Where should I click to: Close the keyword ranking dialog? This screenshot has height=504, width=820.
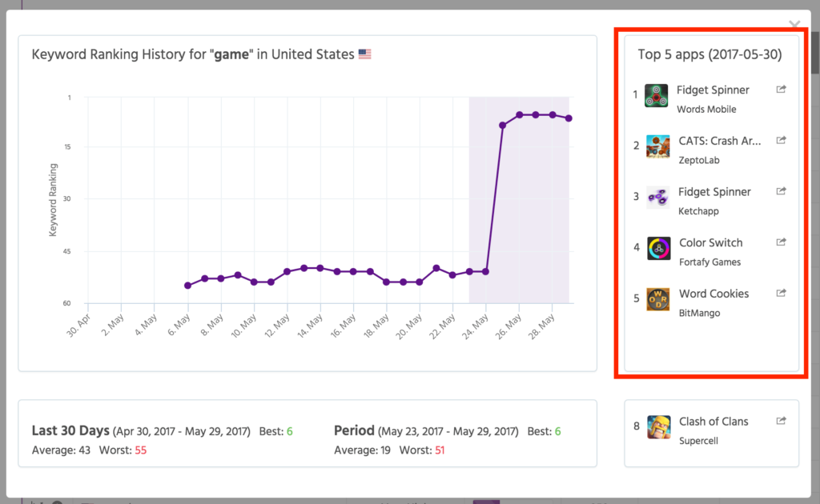click(x=794, y=25)
